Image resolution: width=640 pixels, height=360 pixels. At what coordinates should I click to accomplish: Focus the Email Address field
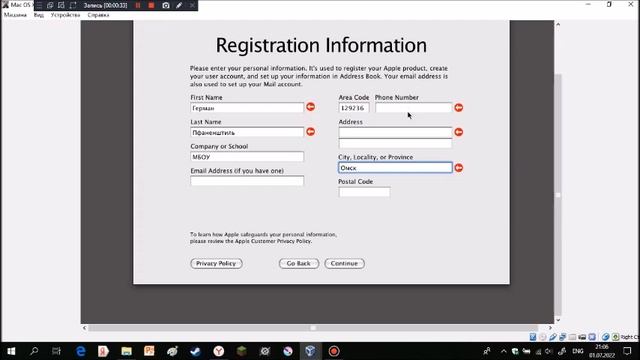[247, 181]
